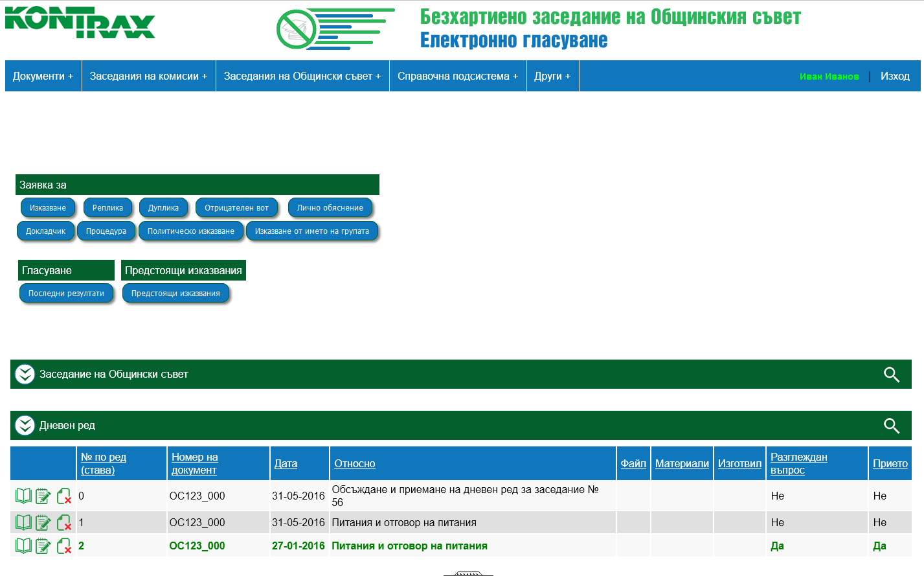Open Други + menu

click(x=552, y=76)
